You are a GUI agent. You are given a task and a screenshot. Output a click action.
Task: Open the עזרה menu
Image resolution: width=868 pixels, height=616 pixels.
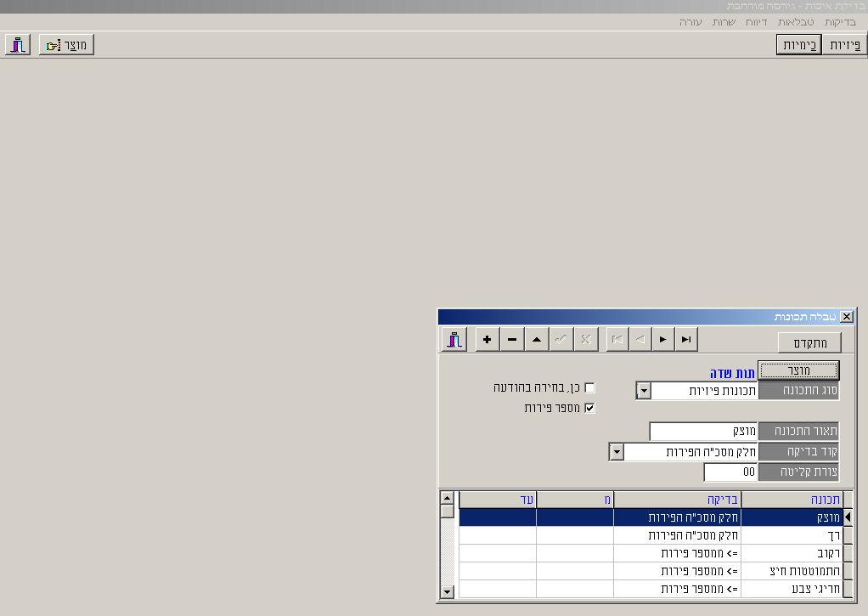coord(690,22)
